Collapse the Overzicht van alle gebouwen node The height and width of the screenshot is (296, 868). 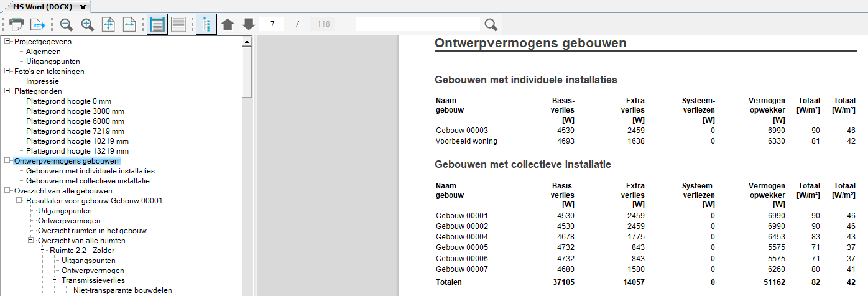[7, 191]
